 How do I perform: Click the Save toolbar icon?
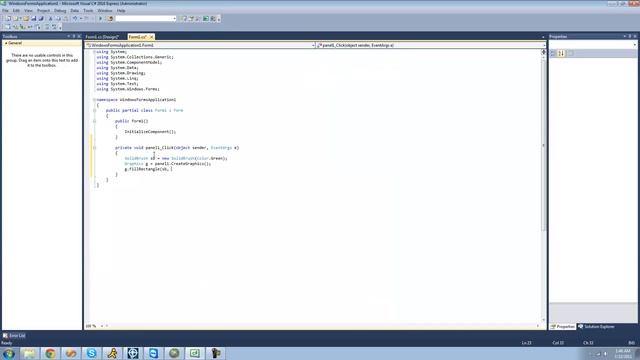34,19
